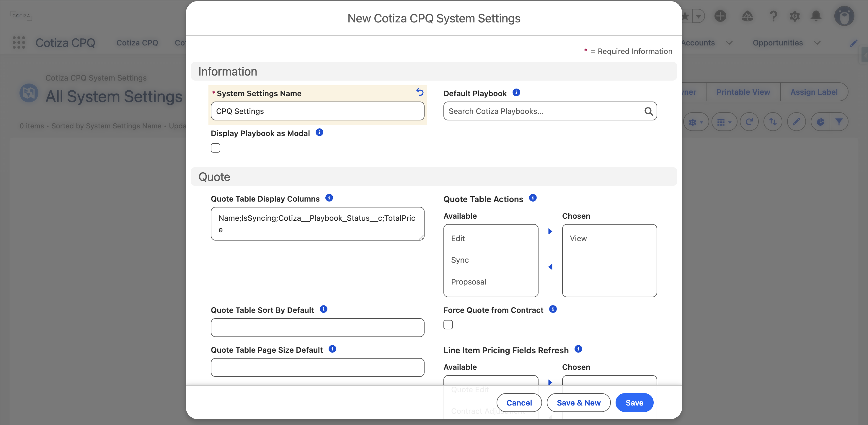Move Line Item Pricing field to Chosen

[550, 382]
